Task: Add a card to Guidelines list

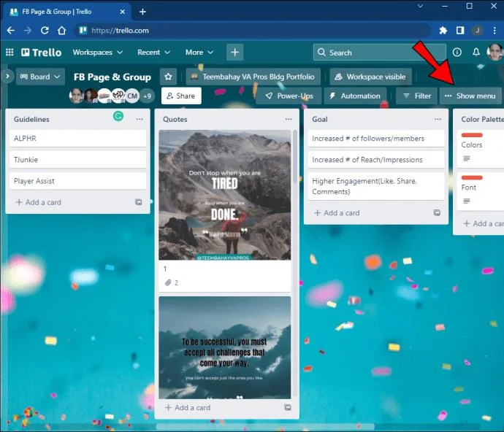Action: coord(39,202)
